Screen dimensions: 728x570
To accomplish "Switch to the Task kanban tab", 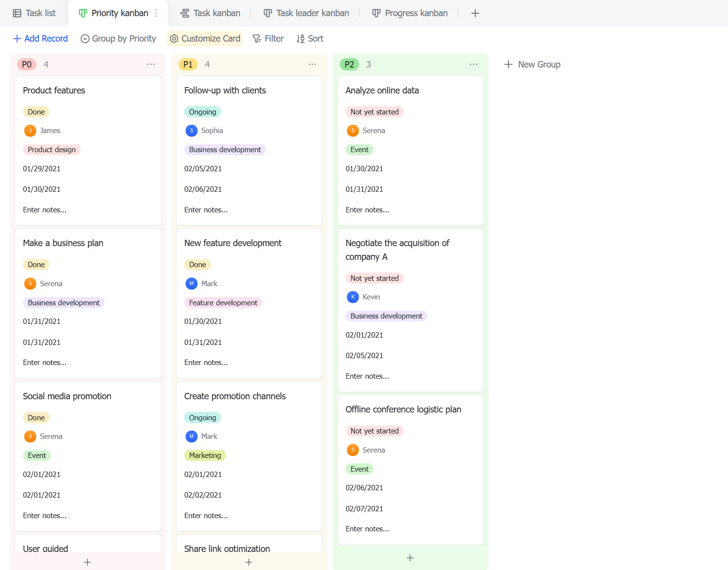I will pos(210,13).
